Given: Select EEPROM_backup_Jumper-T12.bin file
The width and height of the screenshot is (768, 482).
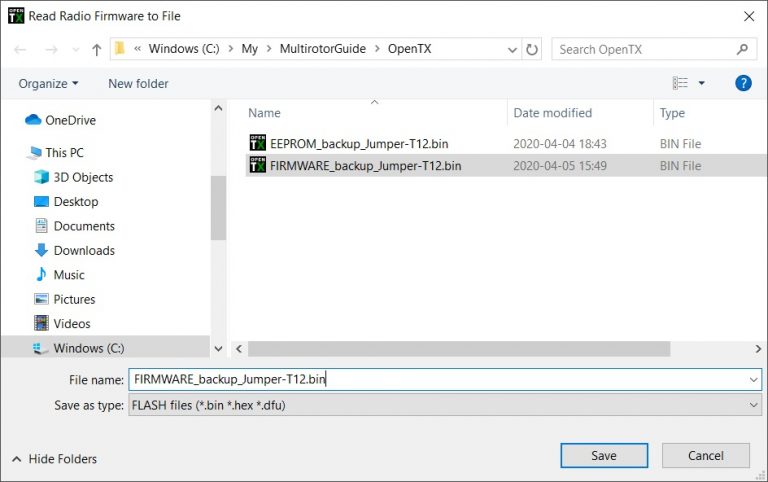Looking at the screenshot, I should click(359, 144).
